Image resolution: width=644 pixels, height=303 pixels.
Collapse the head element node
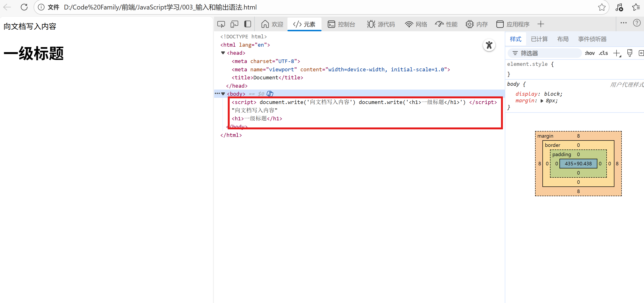[x=223, y=53]
